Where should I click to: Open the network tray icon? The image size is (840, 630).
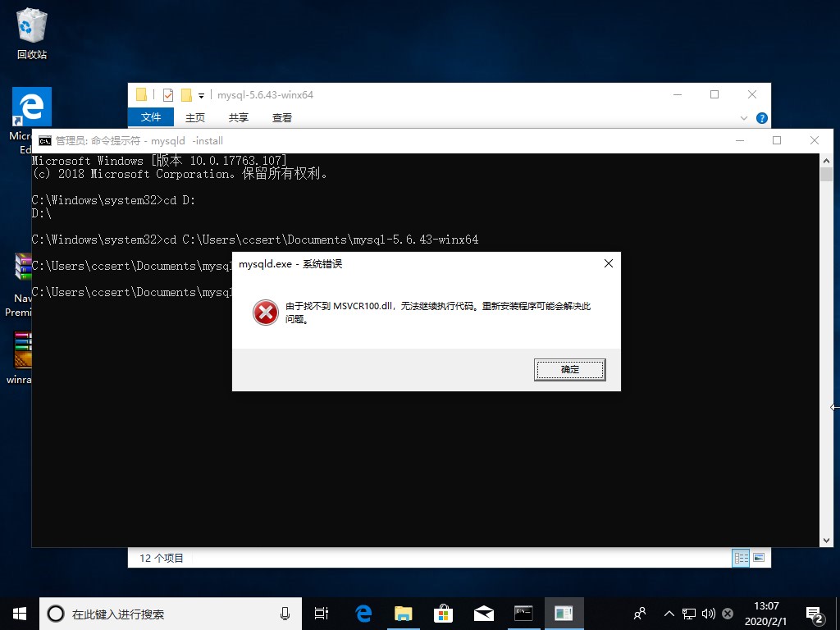pos(689,614)
